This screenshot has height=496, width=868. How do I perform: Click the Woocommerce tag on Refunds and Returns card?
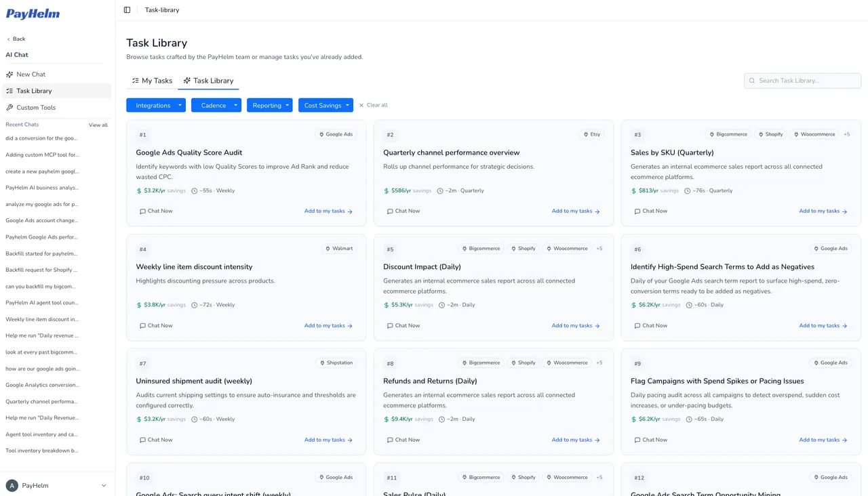568,363
